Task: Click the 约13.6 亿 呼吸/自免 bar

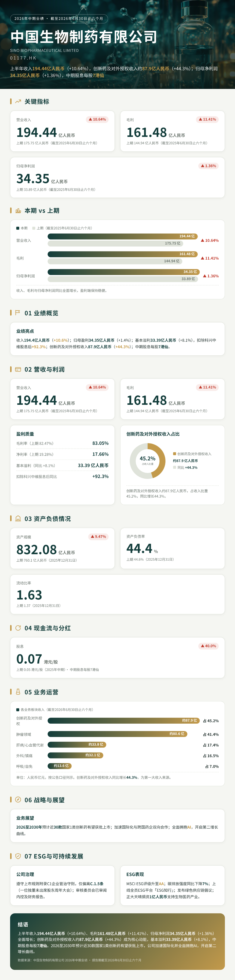Action: tap(60, 766)
